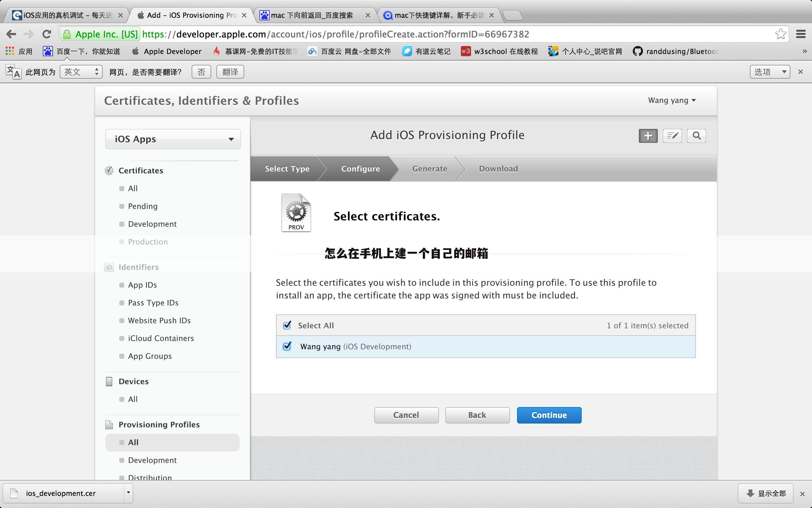This screenshot has width=812, height=508.
Task: Bookmark this page with the star icon
Action: [x=781, y=34]
